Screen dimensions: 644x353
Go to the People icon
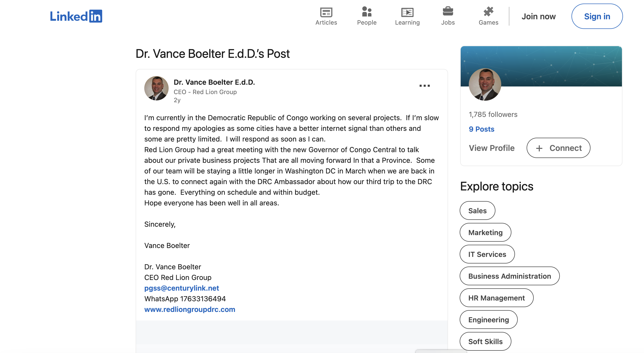tap(367, 12)
